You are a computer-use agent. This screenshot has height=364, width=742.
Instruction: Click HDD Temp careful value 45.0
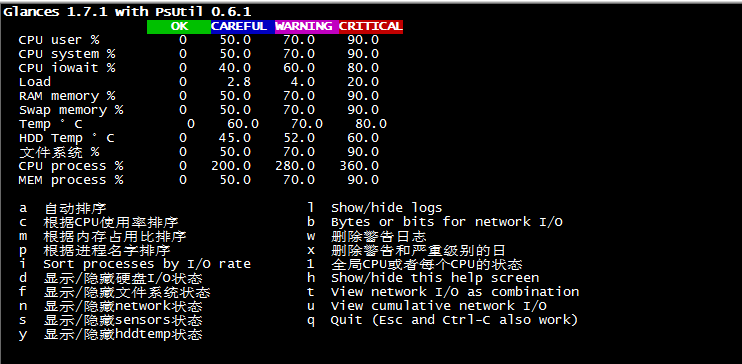[235, 138]
